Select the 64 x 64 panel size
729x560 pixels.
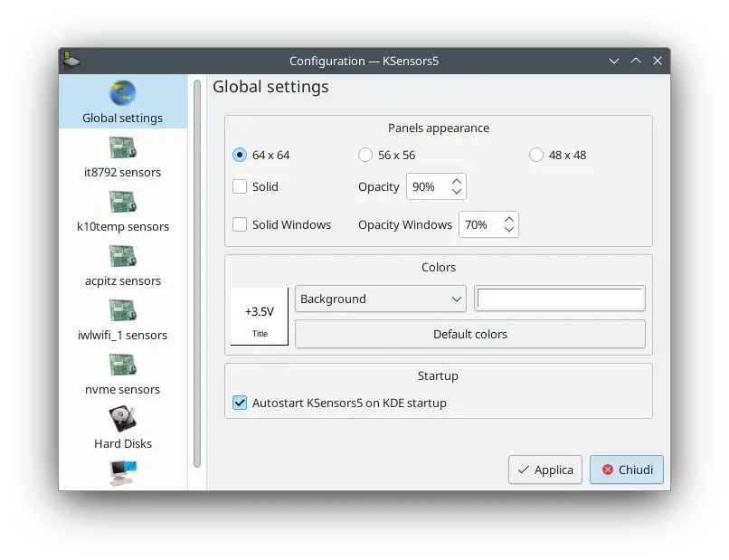point(240,155)
